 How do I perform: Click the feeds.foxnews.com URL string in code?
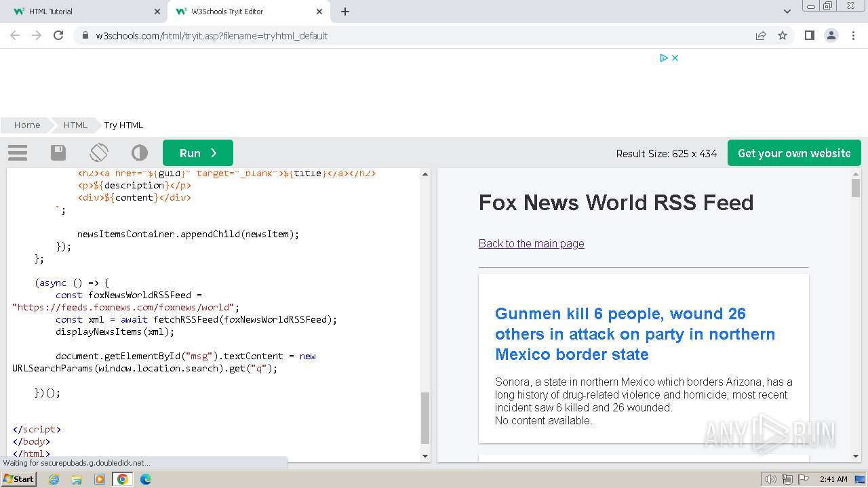(x=125, y=307)
